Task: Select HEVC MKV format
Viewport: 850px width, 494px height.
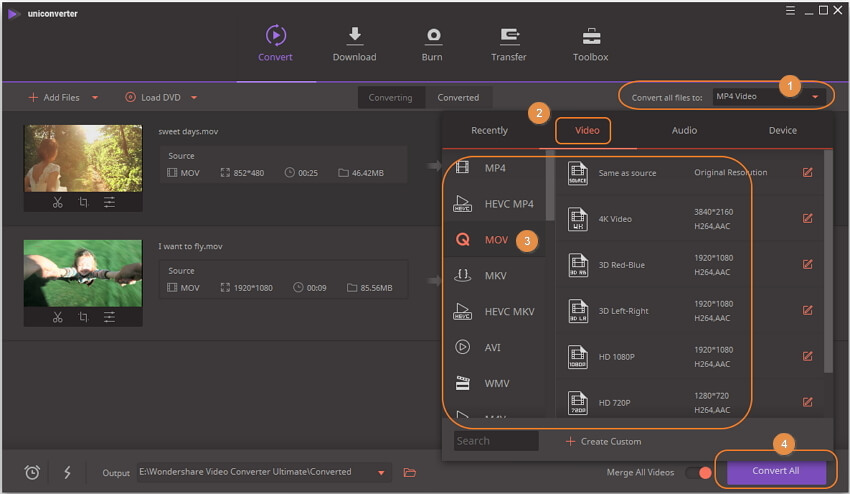Action: point(495,311)
